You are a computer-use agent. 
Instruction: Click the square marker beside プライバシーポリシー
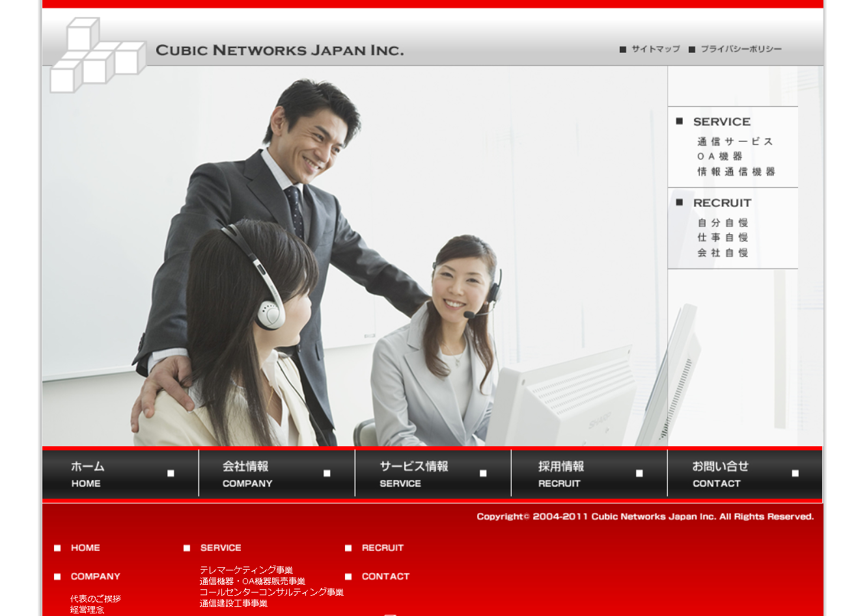click(x=692, y=49)
